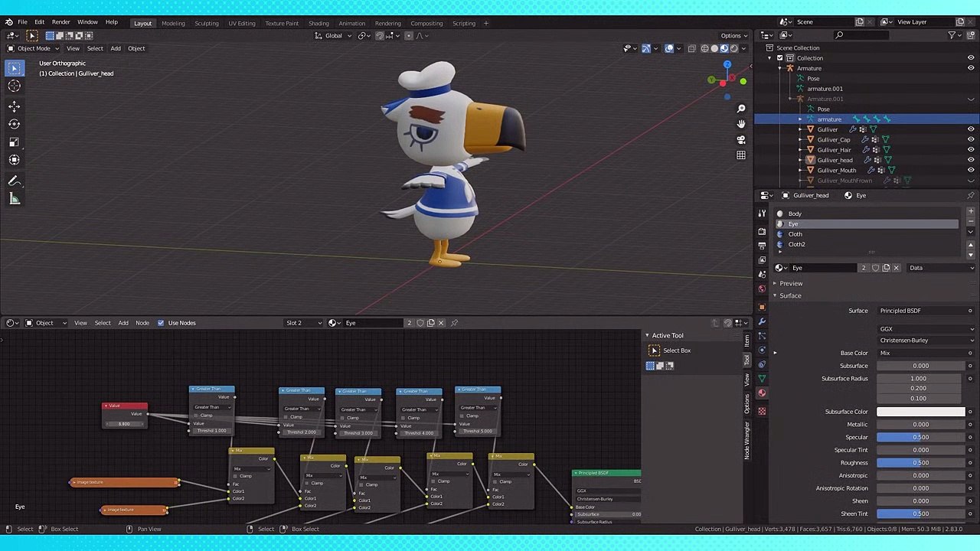Open the Render menu
The width and height of the screenshot is (980, 551).
point(60,22)
